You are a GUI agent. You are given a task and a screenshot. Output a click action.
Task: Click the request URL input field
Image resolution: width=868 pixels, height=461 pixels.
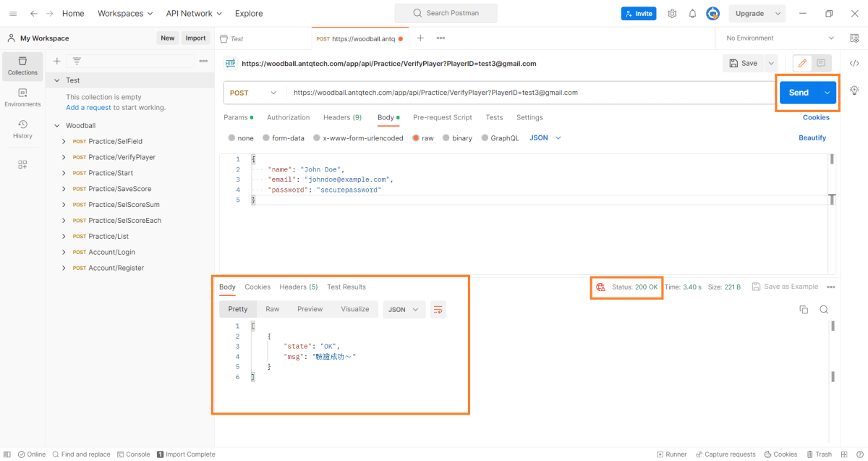(531, 93)
